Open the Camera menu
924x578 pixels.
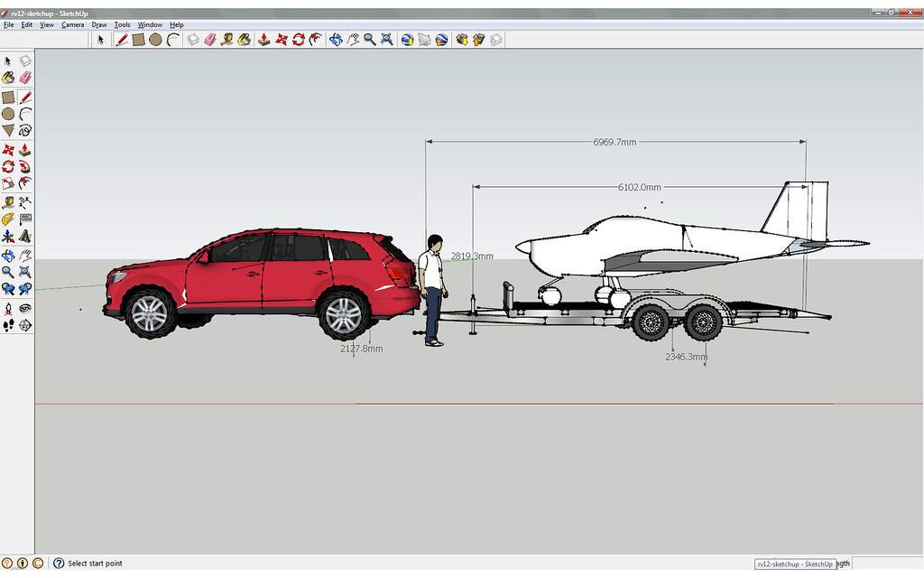click(x=73, y=24)
